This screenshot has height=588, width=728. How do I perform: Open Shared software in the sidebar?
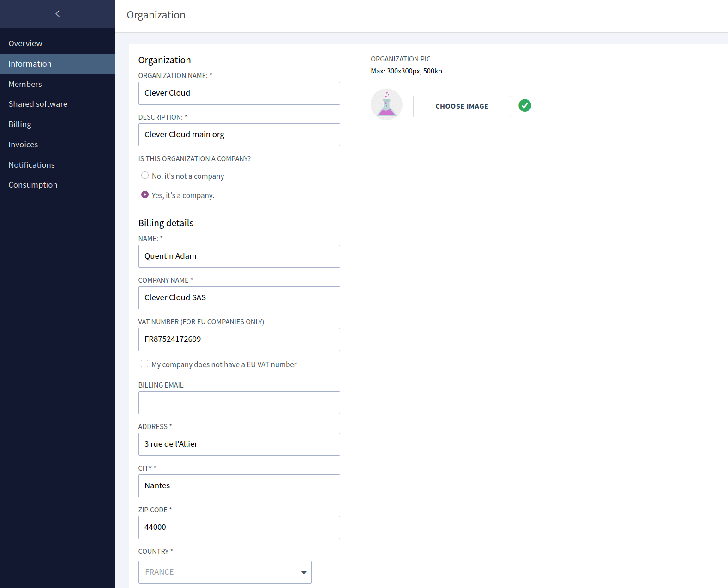[x=38, y=104]
